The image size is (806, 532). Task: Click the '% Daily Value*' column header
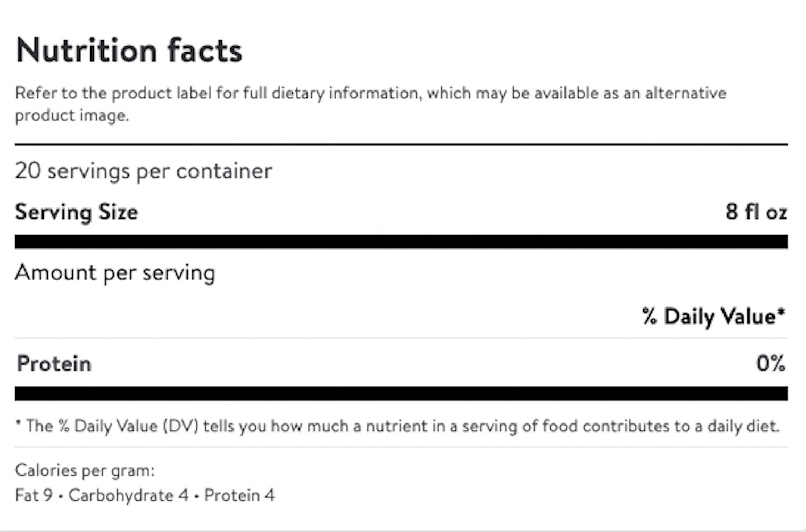coord(713,317)
